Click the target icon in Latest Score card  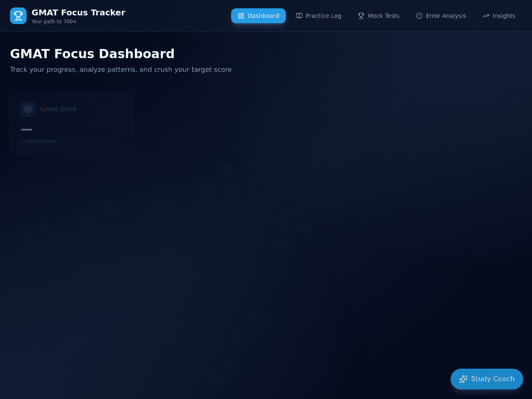[28, 109]
